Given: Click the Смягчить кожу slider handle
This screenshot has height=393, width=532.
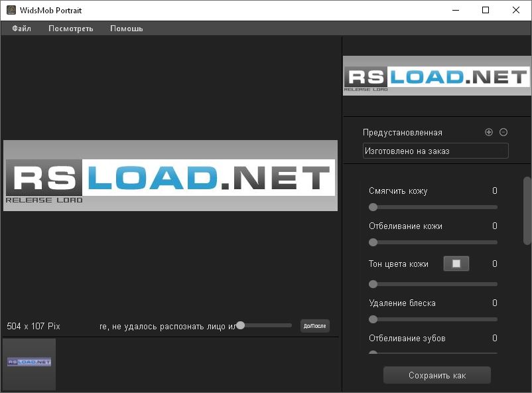Looking at the screenshot, I should pyautogui.click(x=373, y=207).
